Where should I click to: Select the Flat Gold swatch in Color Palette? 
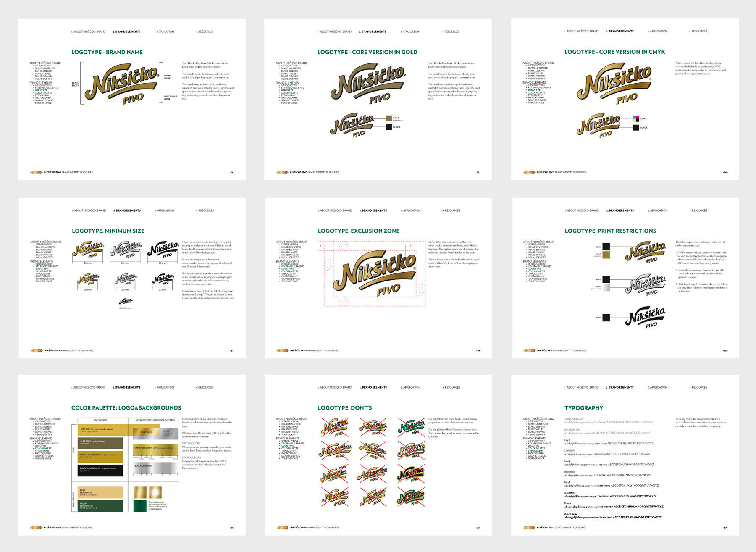(100, 443)
